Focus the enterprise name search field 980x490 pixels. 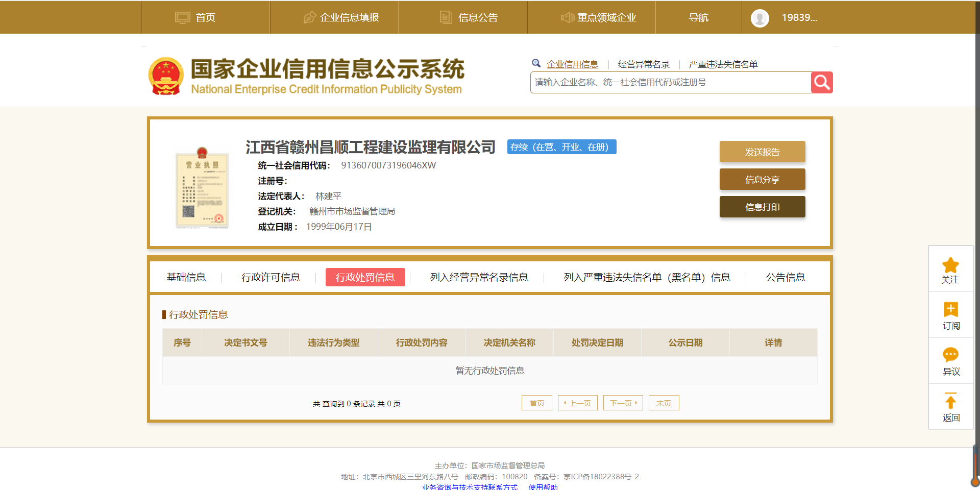[x=670, y=83]
